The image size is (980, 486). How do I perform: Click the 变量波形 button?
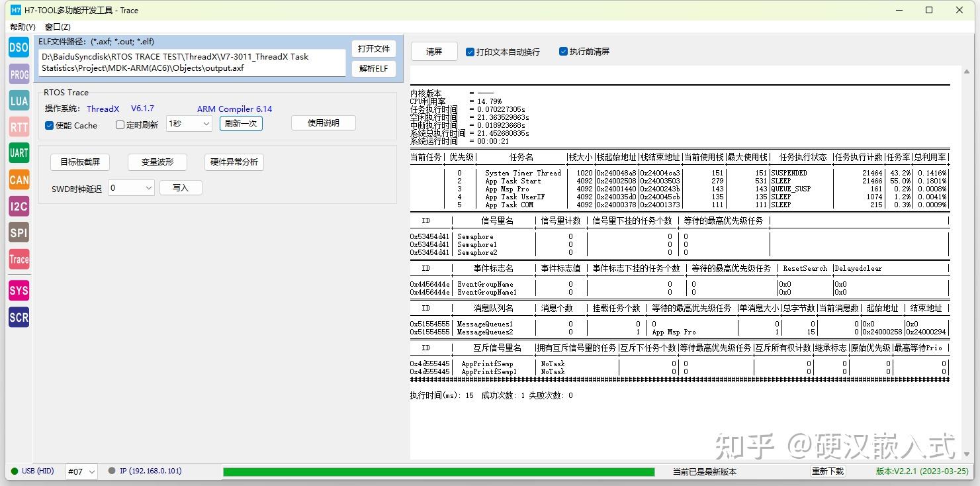pos(157,162)
